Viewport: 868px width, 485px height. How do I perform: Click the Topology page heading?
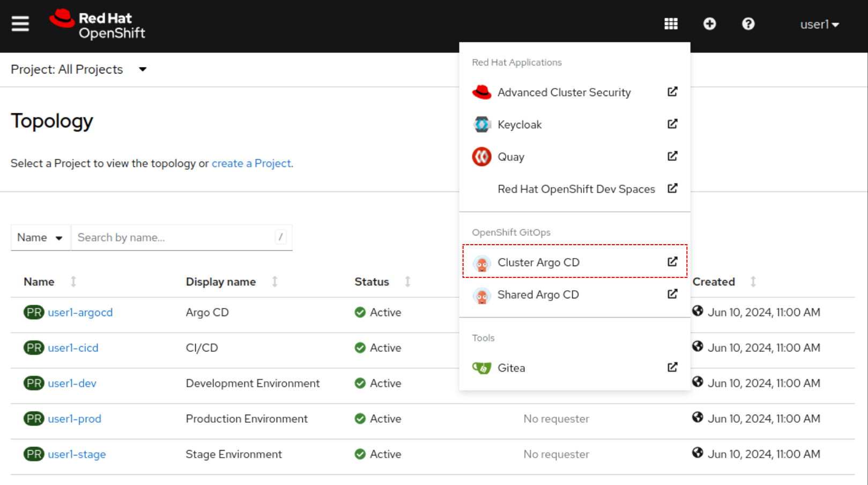[52, 121]
